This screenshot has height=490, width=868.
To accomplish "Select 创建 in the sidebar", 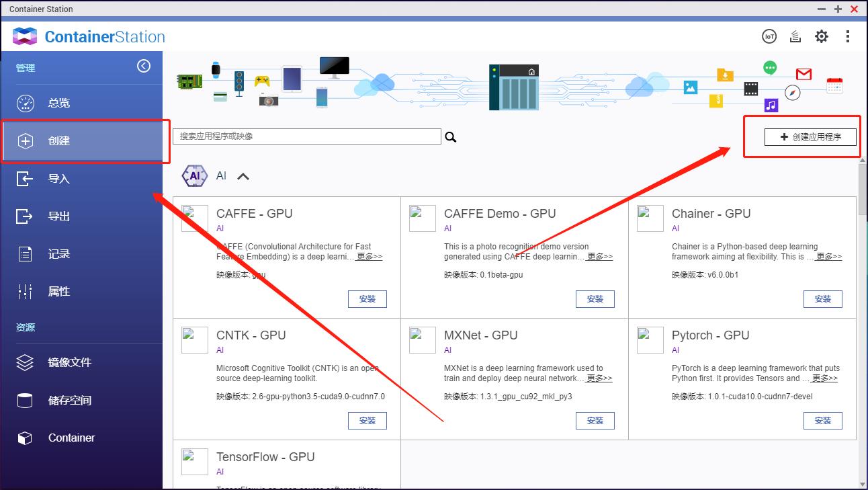I will (81, 140).
